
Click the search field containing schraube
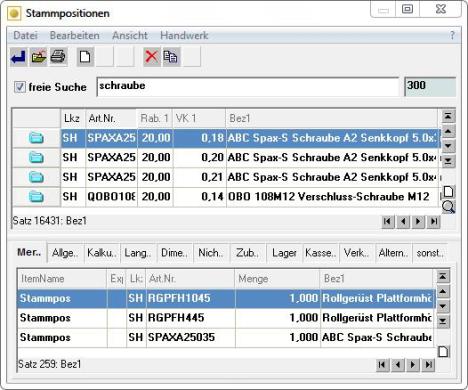click(248, 87)
